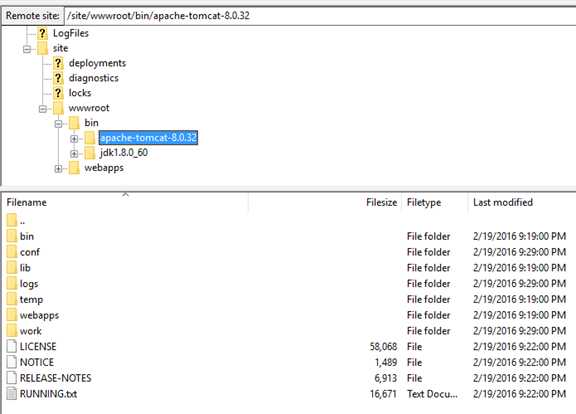Click the LogFiles question-mark folder icon
Image resolution: width=576 pixels, height=414 pixels.
click(x=42, y=33)
